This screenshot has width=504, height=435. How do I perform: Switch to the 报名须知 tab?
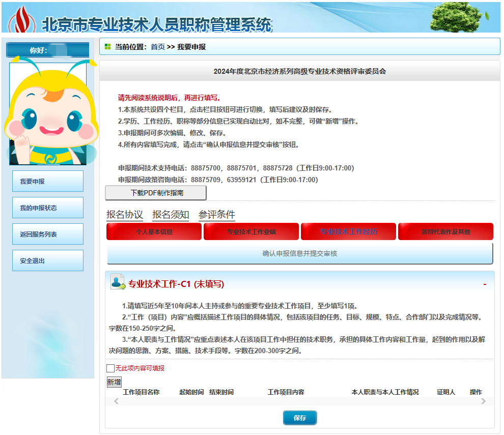pyautogui.click(x=170, y=215)
